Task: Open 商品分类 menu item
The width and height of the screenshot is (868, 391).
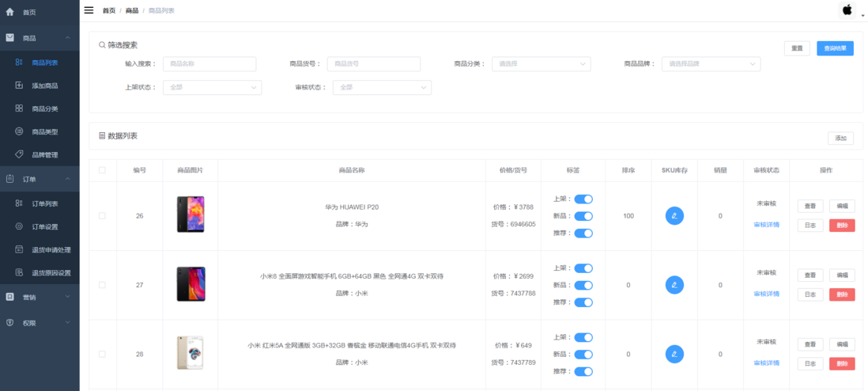Action: (x=40, y=108)
